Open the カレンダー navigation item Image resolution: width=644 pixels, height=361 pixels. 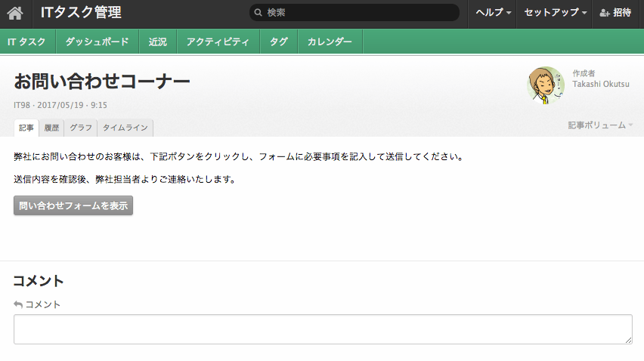(330, 42)
